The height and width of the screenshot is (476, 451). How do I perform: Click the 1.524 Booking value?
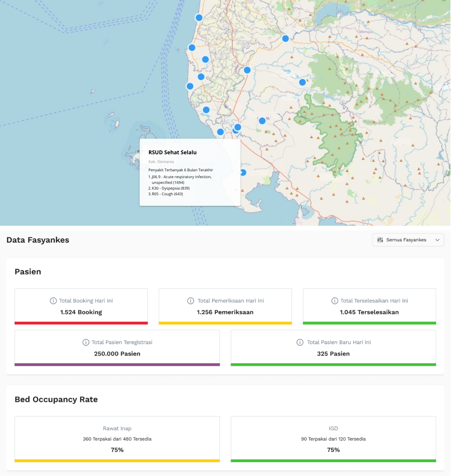[81, 312]
